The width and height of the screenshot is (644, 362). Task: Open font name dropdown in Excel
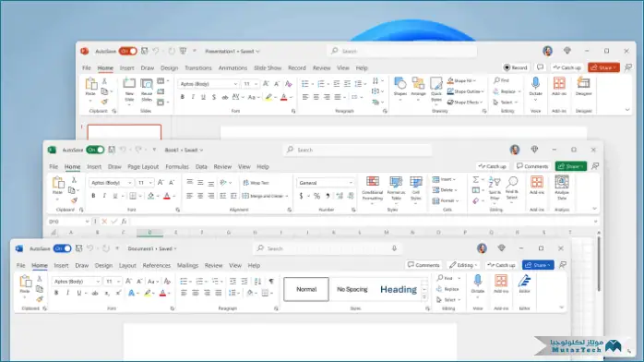[x=130, y=183]
